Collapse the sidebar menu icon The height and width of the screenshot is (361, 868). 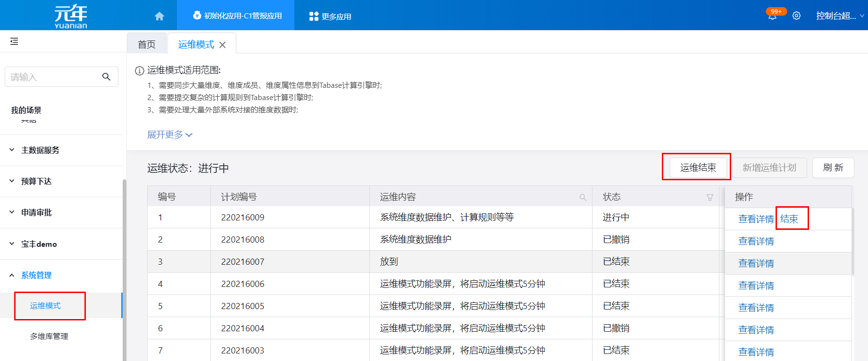[14, 42]
